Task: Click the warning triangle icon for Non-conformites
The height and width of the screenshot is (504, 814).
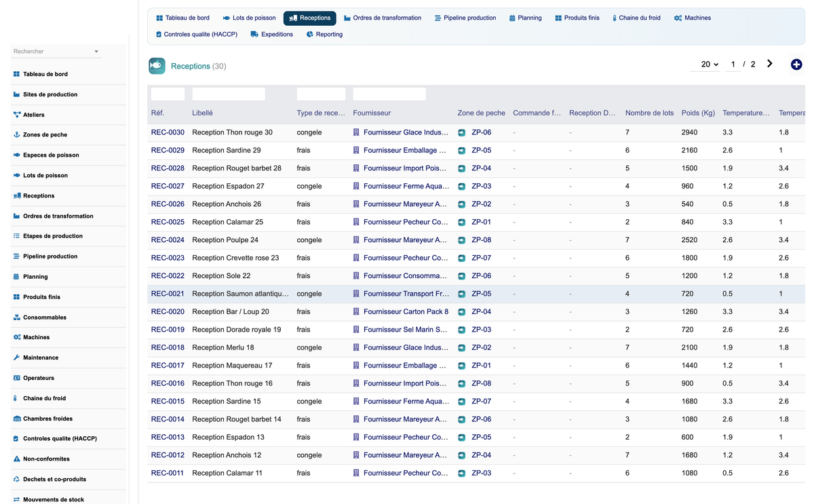Action: 16,459
